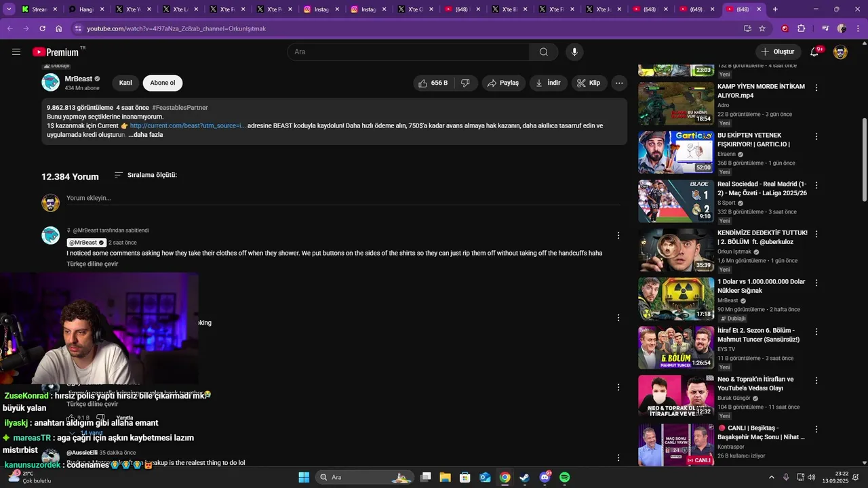Show hidden system tray icons
This screenshot has width=868, height=488.
771,477
